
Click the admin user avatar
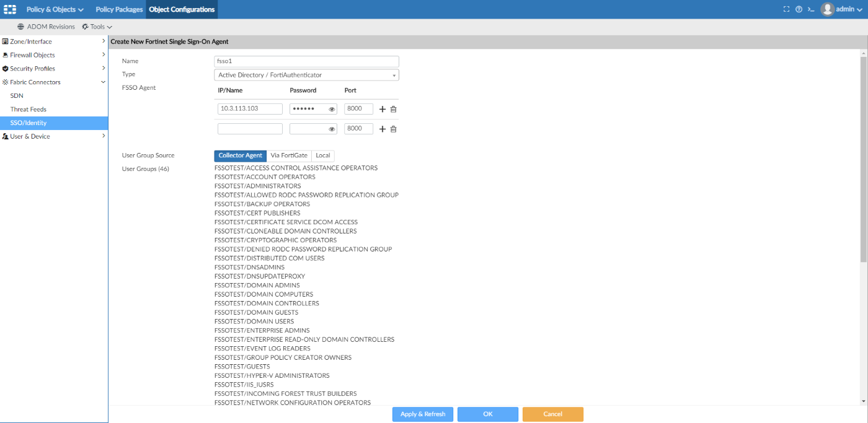(x=827, y=9)
